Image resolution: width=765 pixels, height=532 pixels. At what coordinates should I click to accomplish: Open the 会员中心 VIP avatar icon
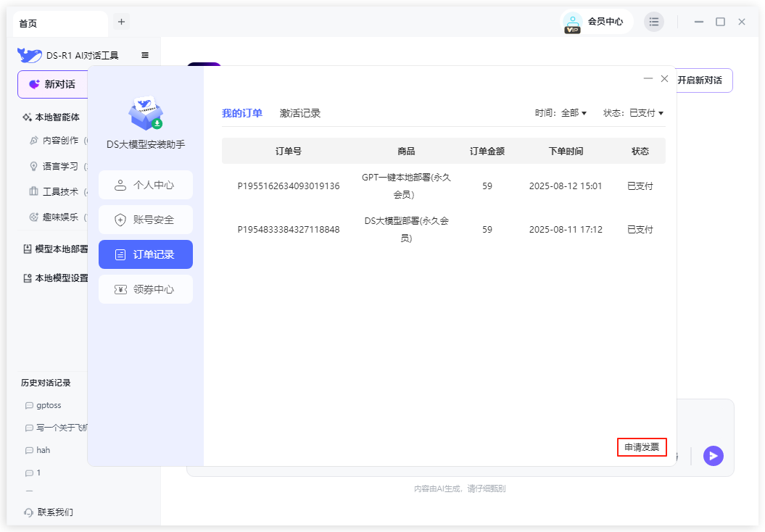[x=572, y=22]
